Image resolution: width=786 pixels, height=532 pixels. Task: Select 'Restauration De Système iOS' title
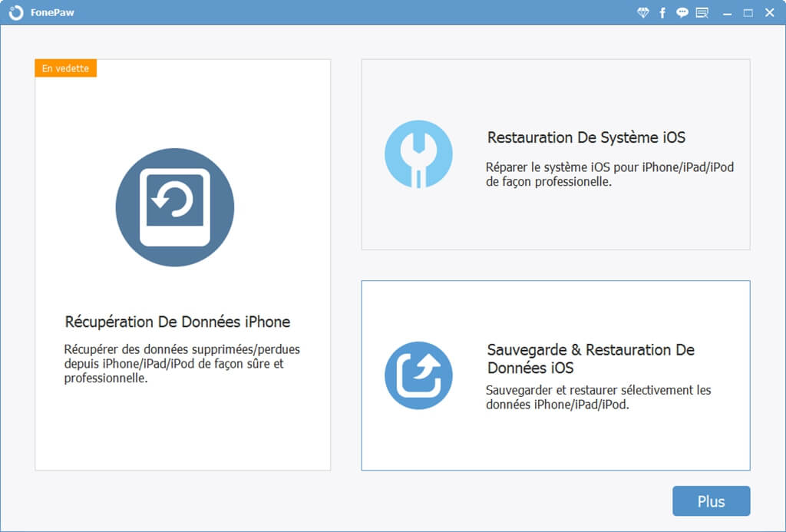pyautogui.click(x=586, y=137)
